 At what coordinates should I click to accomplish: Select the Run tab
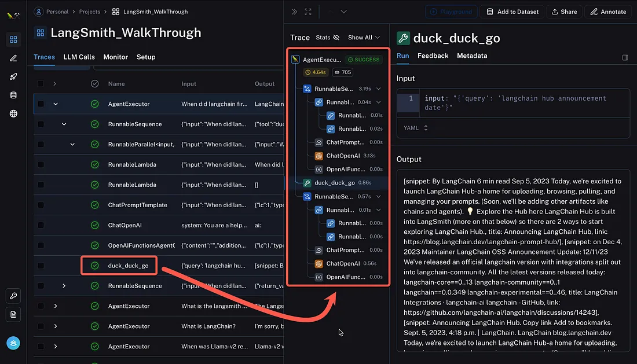pyautogui.click(x=402, y=56)
